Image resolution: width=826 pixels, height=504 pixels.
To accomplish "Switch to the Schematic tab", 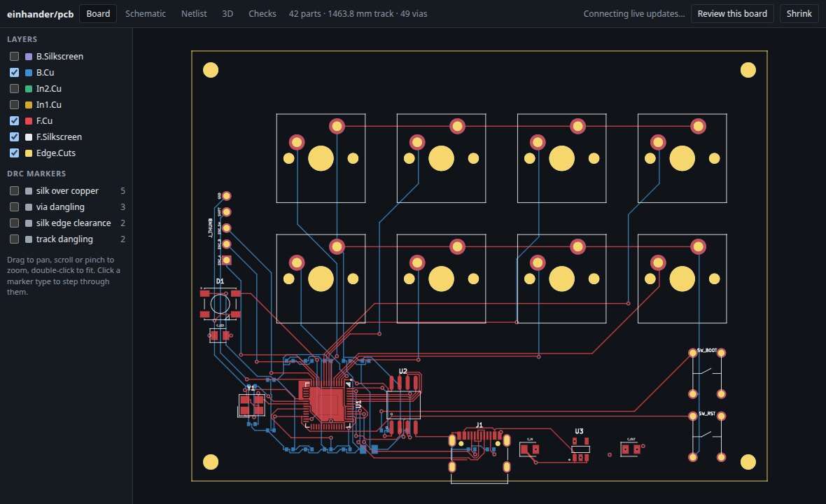I will pos(146,14).
